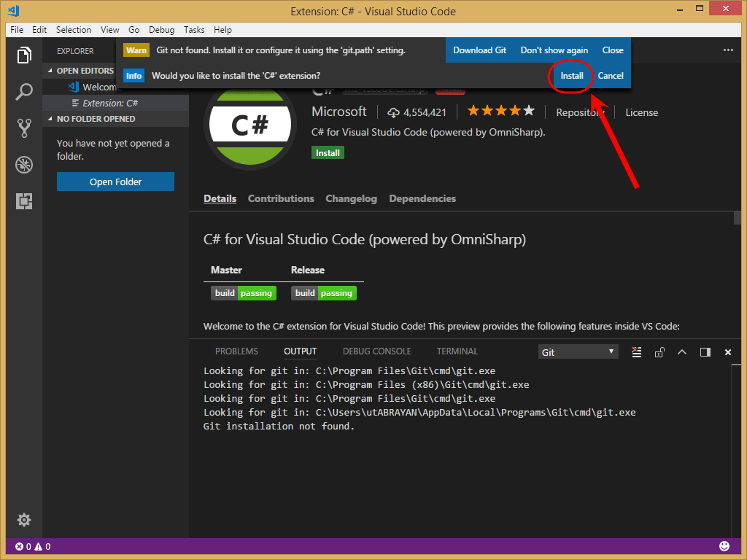Click Install in the info notification

[572, 76]
